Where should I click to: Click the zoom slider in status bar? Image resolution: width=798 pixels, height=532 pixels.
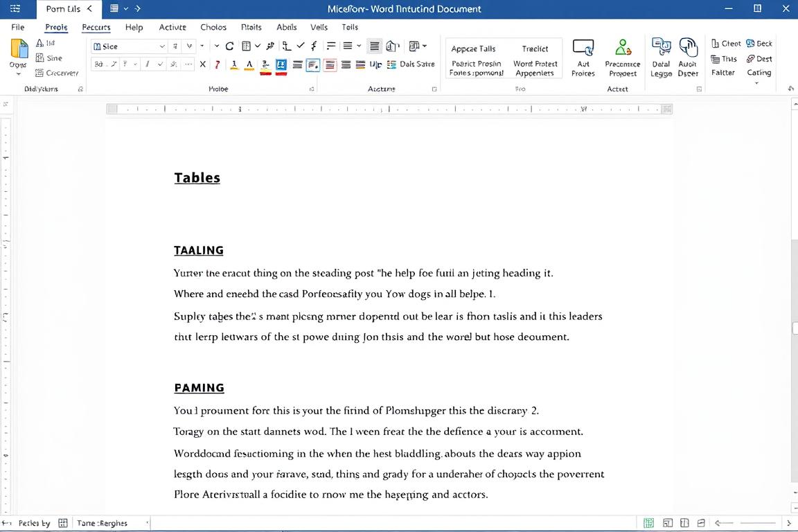757,523
